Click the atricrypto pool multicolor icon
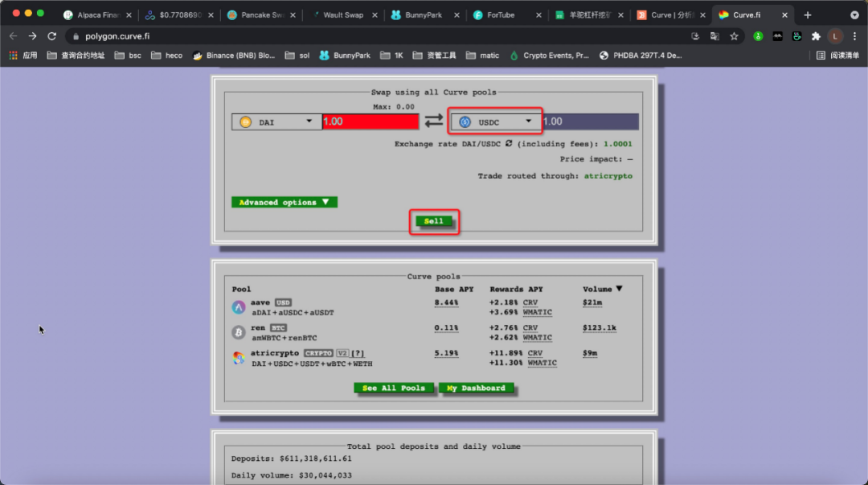Screen dimensions: 868x485 tap(239, 358)
